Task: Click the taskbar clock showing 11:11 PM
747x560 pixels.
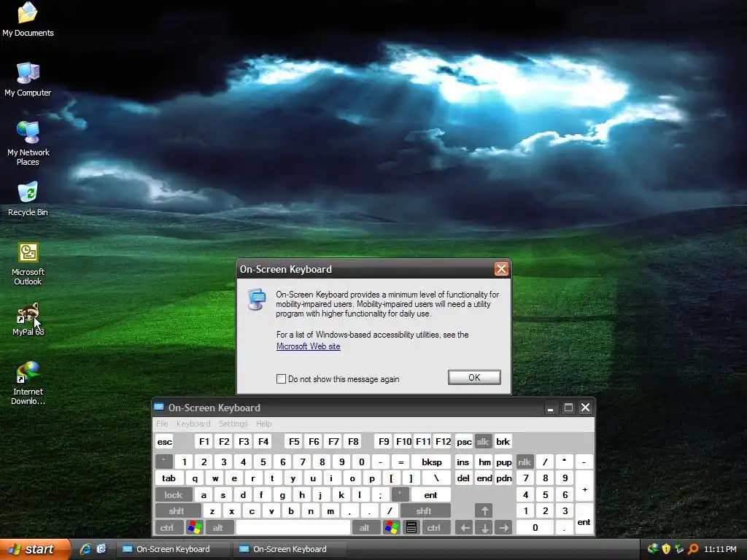Action: [x=720, y=549]
